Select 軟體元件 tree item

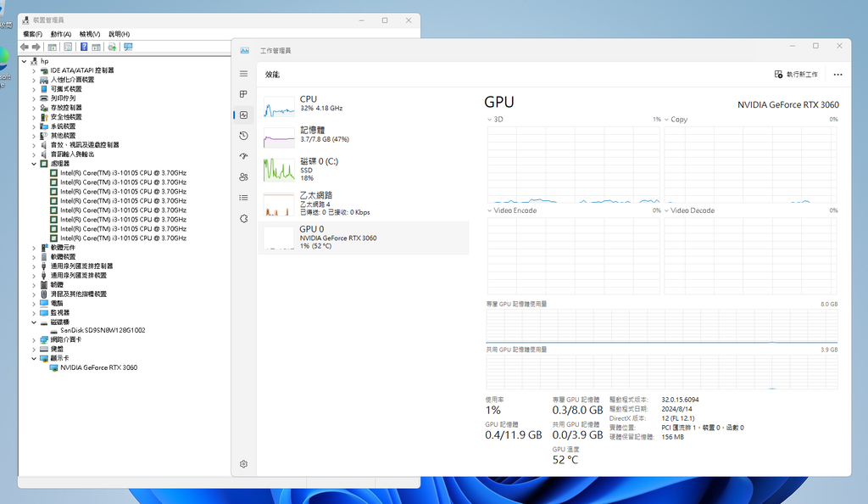pyautogui.click(x=63, y=248)
